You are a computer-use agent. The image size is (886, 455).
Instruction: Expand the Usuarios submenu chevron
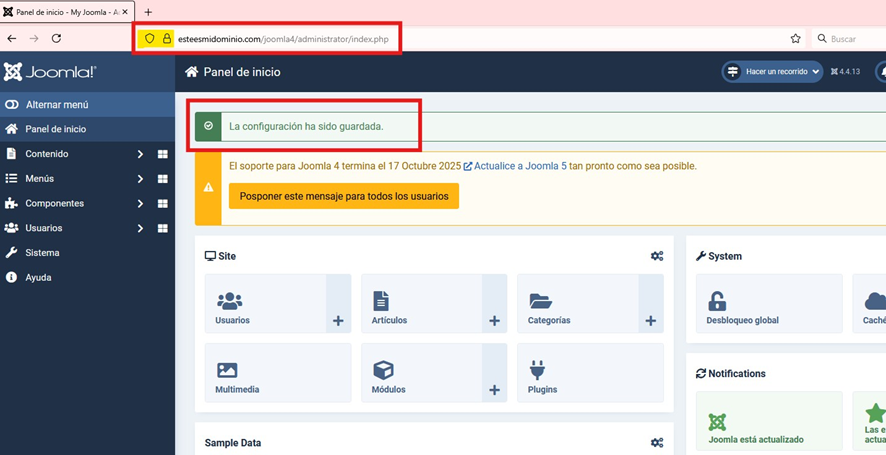click(140, 228)
